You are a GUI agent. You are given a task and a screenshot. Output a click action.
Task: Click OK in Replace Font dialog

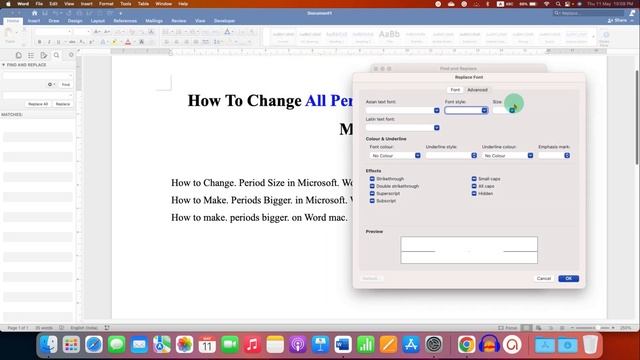(x=569, y=278)
